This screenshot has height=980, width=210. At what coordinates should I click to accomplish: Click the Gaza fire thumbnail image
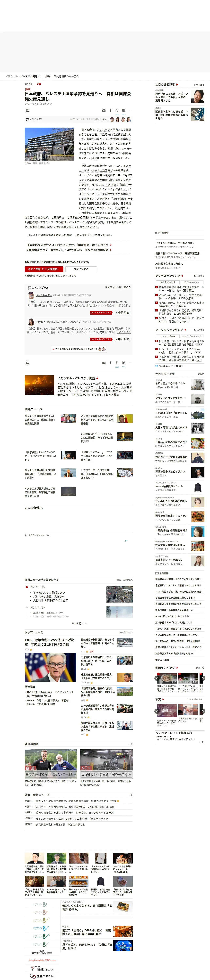[39, 385]
